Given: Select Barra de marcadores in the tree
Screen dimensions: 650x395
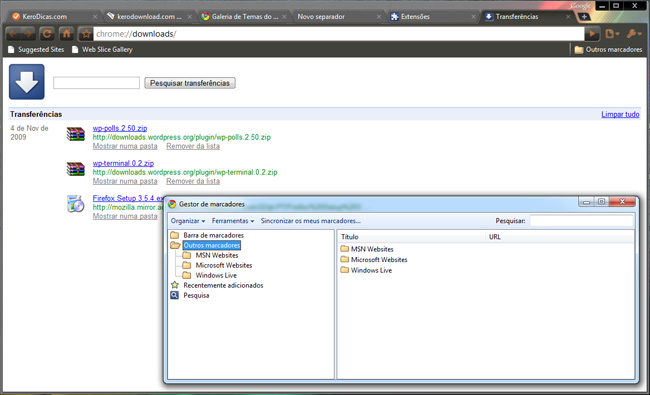Looking at the screenshot, I should point(213,235).
